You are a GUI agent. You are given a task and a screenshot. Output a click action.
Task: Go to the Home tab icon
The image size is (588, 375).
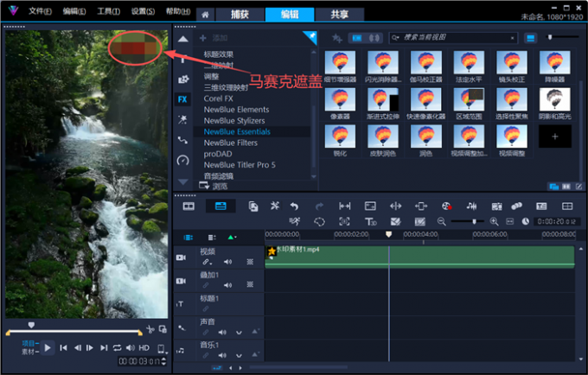pos(205,15)
